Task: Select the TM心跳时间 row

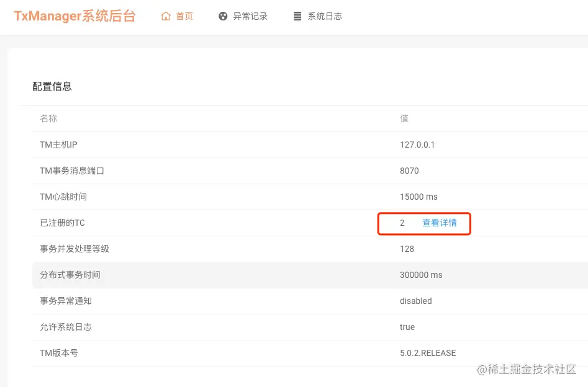Action: [x=310, y=197]
